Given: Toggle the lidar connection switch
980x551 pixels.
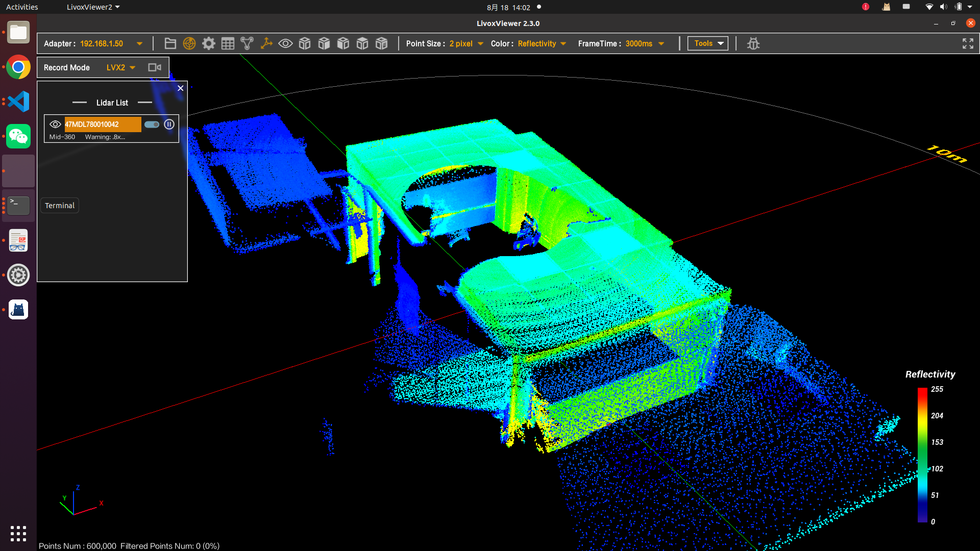Looking at the screenshot, I should [152, 124].
